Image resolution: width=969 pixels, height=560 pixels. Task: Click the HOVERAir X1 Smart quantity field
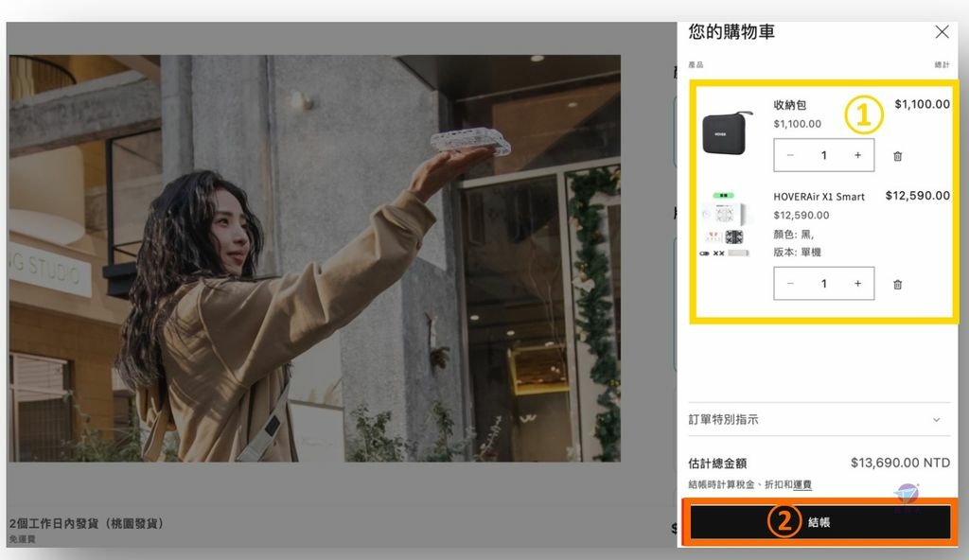824,283
